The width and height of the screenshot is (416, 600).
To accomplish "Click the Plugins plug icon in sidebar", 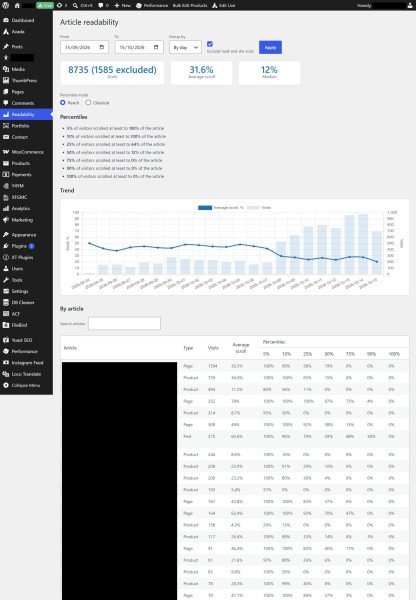I will pyautogui.click(x=6, y=246).
